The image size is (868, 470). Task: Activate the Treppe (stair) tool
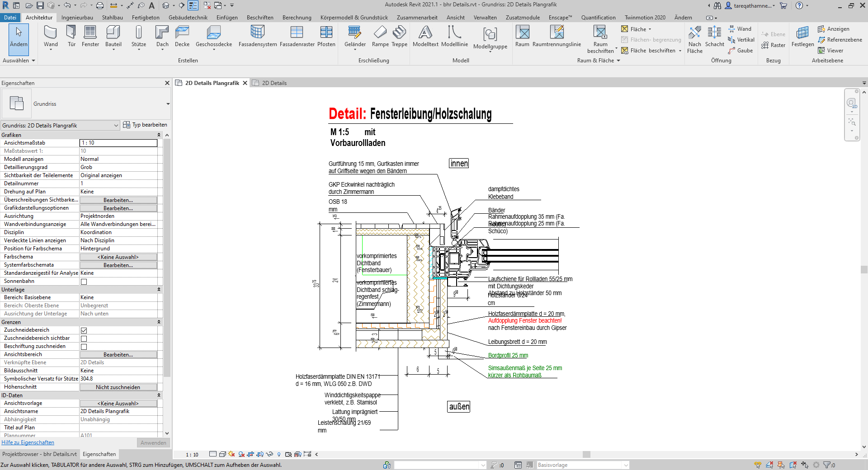(x=399, y=36)
